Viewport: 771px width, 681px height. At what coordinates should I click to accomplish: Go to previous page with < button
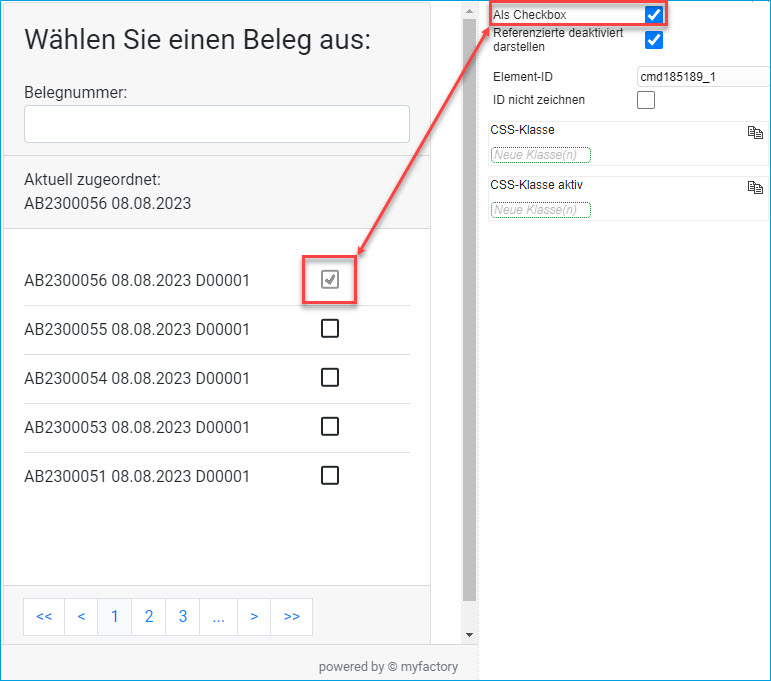pyautogui.click(x=81, y=617)
